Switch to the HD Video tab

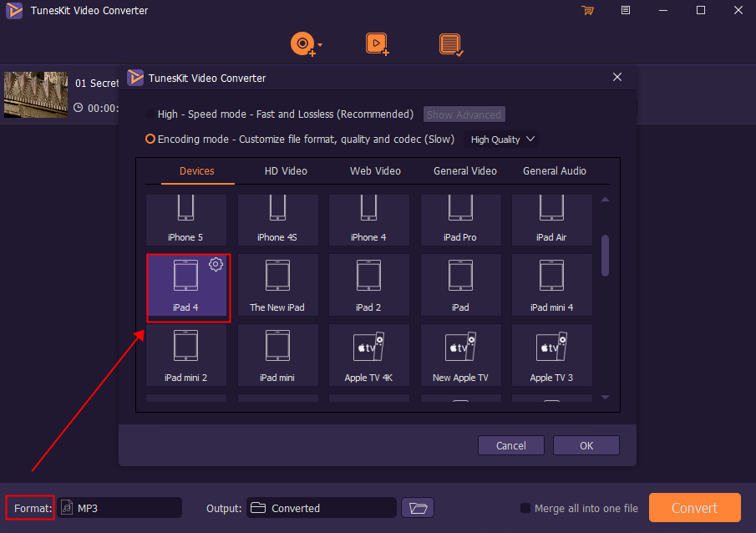click(286, 170)
